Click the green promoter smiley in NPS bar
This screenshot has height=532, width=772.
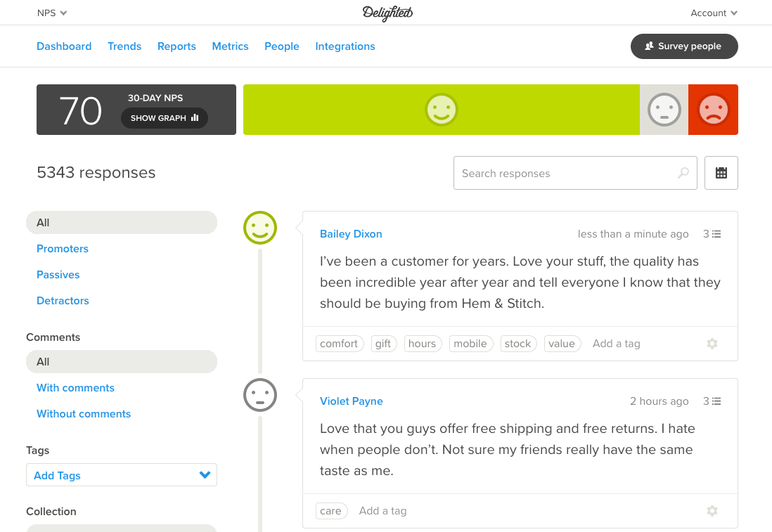(441, 109)
